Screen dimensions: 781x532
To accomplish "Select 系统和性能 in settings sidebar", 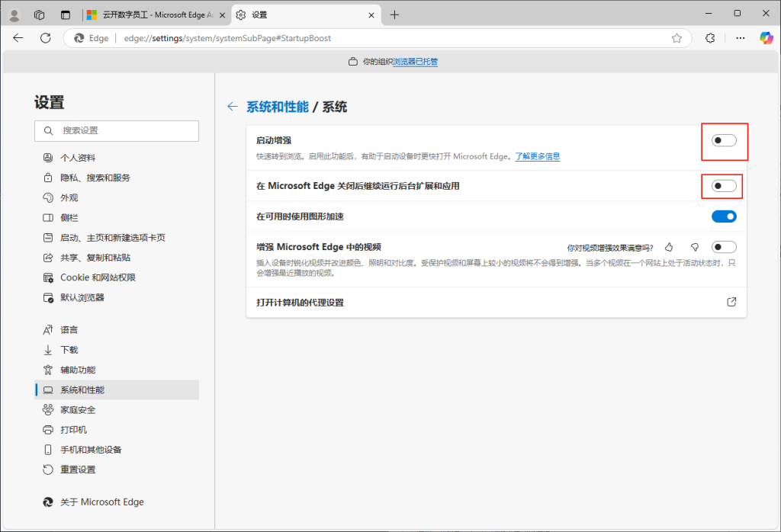I will [117, 389].
